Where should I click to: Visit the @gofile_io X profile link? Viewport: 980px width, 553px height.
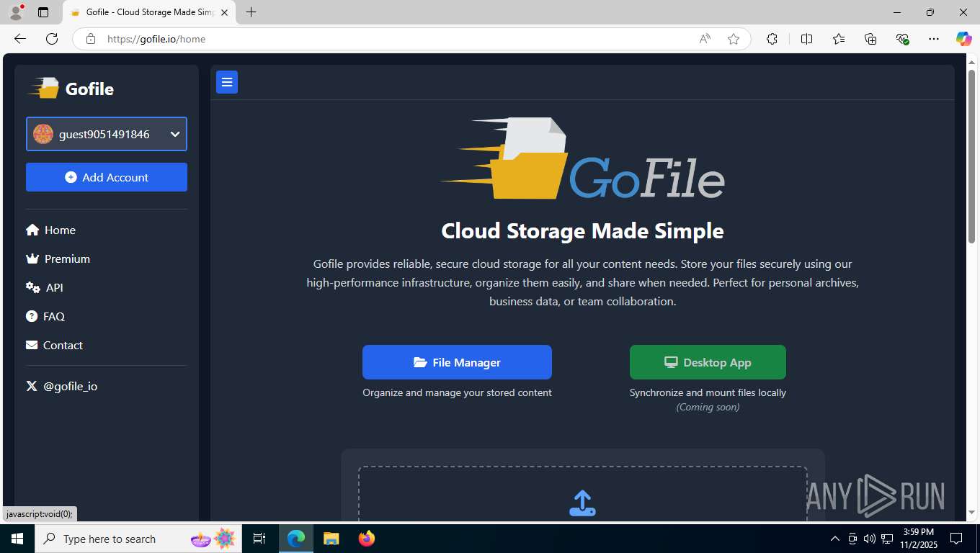[62, 386]
